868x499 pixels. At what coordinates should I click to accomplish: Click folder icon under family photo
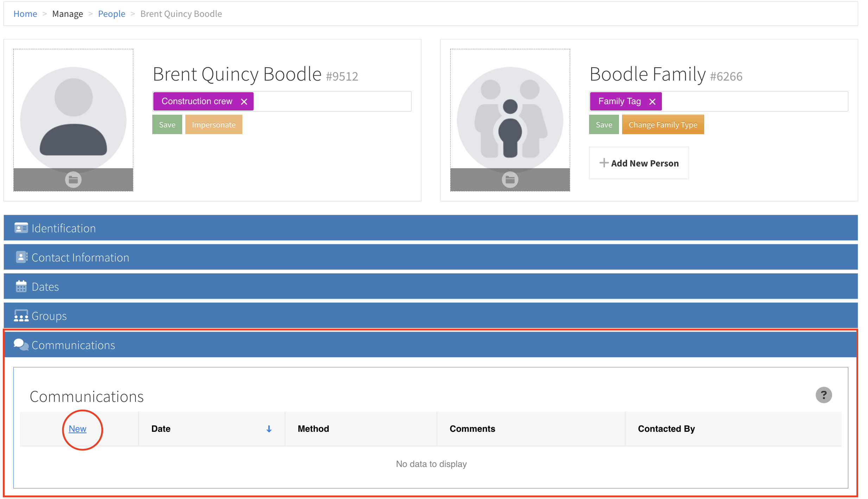click(x=510, y=180)
